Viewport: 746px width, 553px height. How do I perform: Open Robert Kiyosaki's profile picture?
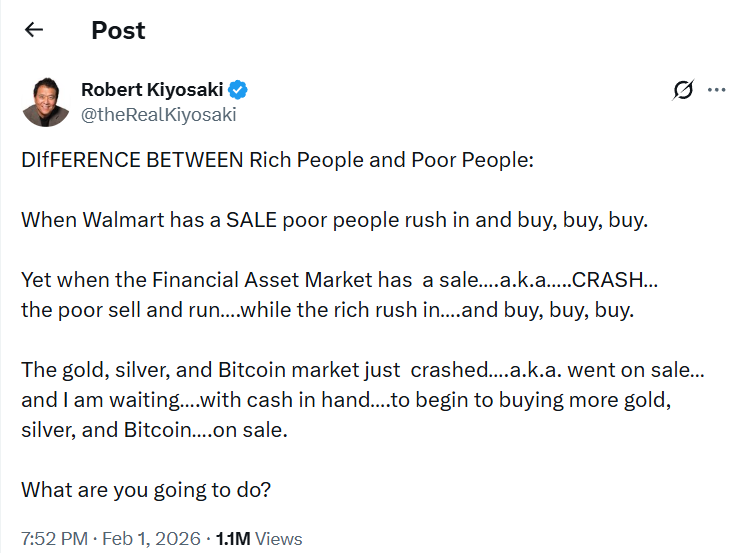click(x=44, y=101)
